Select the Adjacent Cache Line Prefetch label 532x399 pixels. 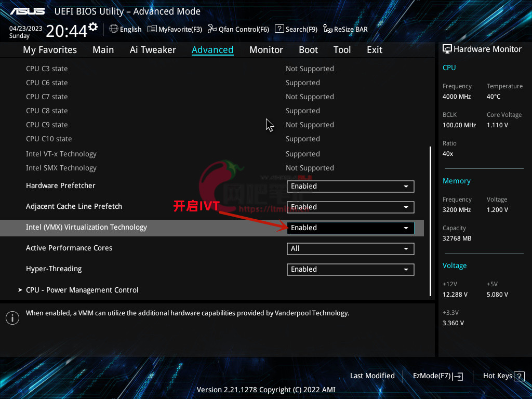click(74, 206)
